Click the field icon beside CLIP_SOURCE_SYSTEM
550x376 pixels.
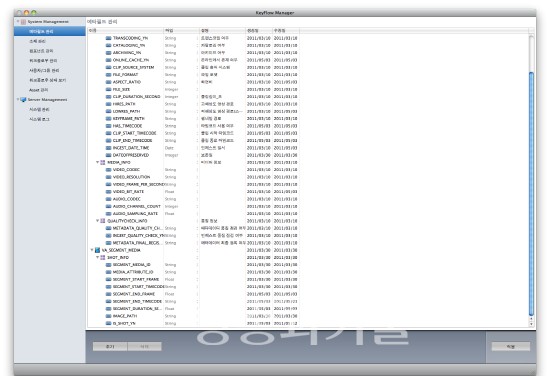click(109, 67)
